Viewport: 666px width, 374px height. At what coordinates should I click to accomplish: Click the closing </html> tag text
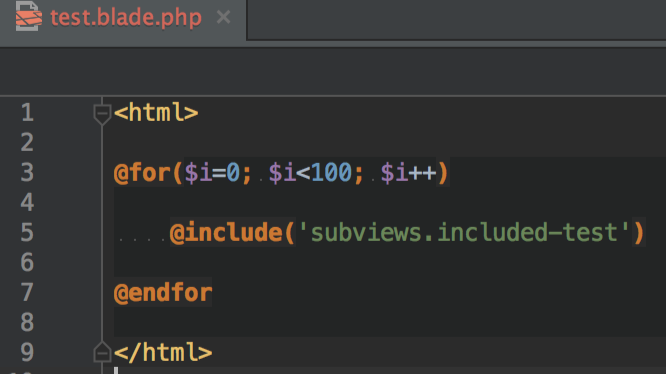pos(163,352)
